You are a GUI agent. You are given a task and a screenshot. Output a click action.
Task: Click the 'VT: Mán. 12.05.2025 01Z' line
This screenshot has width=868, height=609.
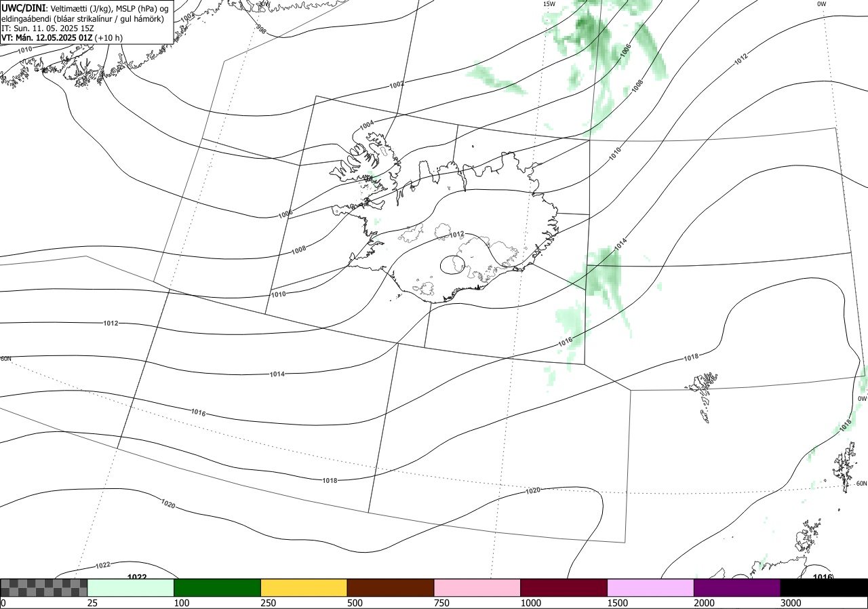coord(47,38)
